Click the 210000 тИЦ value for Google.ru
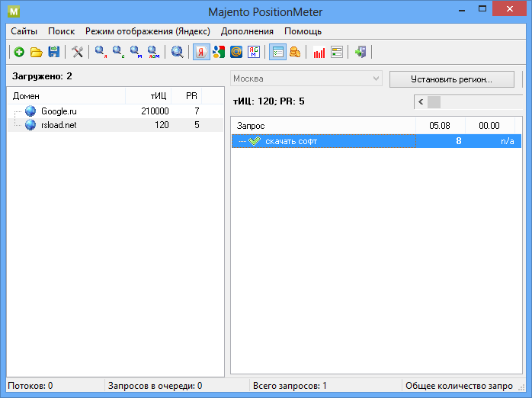Viewport: 532px width, 398px height. [x=155, y=111]
